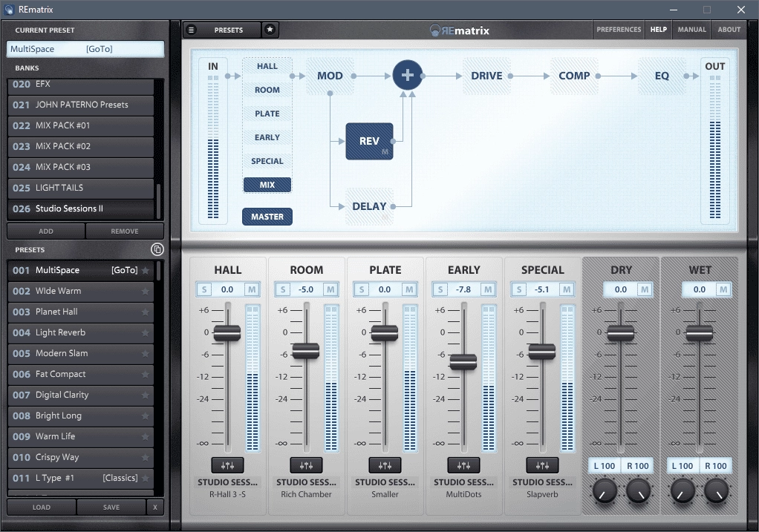Favorite the Crispy Way preset star
The width and height of the screenshot is (759, 532).
point(146,458)
